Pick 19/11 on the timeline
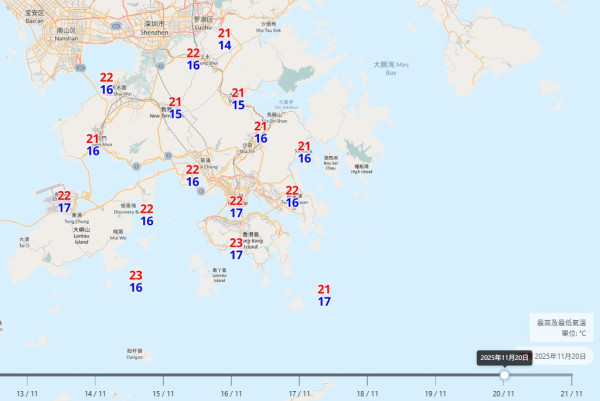This screenshot has height=401, width=600. (435, 393)
